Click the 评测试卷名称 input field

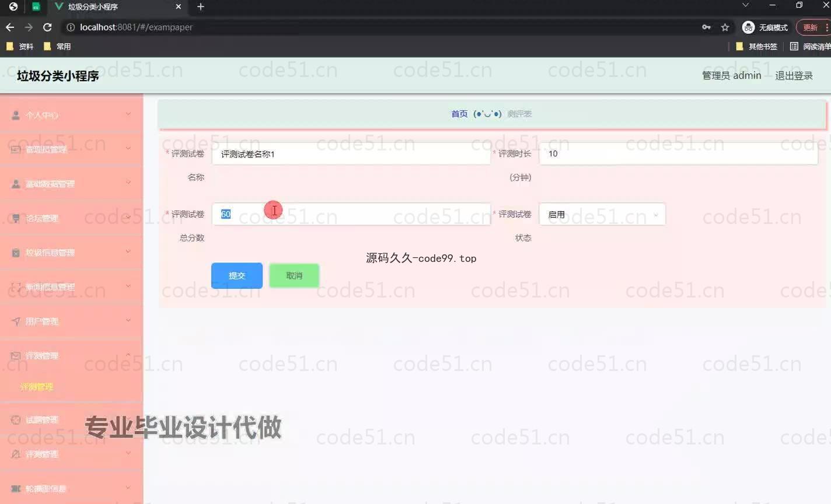[x=351, y=154]
